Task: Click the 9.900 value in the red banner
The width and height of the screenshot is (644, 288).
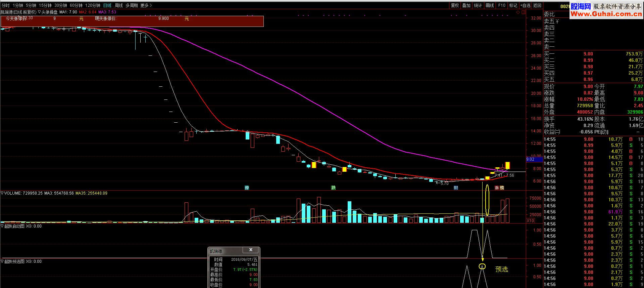Action: point(163,18)
